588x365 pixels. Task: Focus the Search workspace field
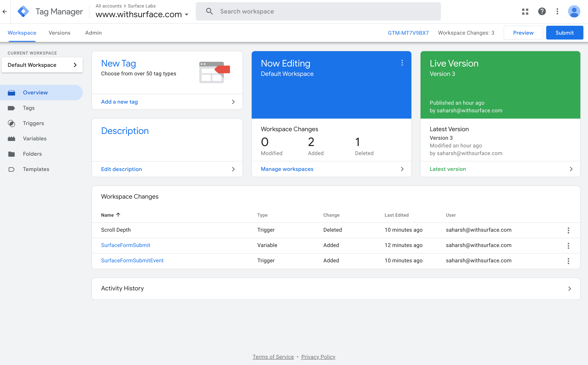(x=318, y=11)
